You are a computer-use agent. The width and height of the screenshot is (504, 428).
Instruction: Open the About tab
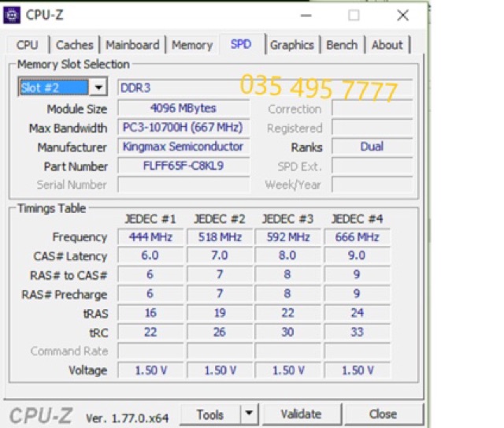[387, 45]
